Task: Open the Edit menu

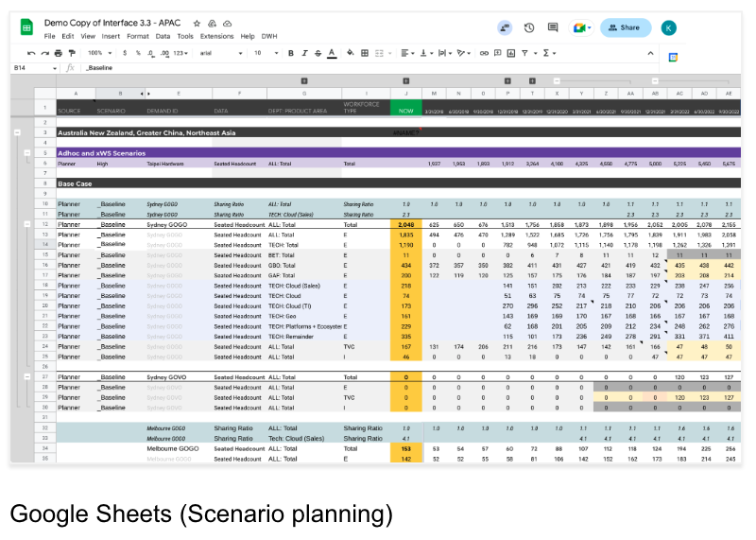Action: [68, 36]
